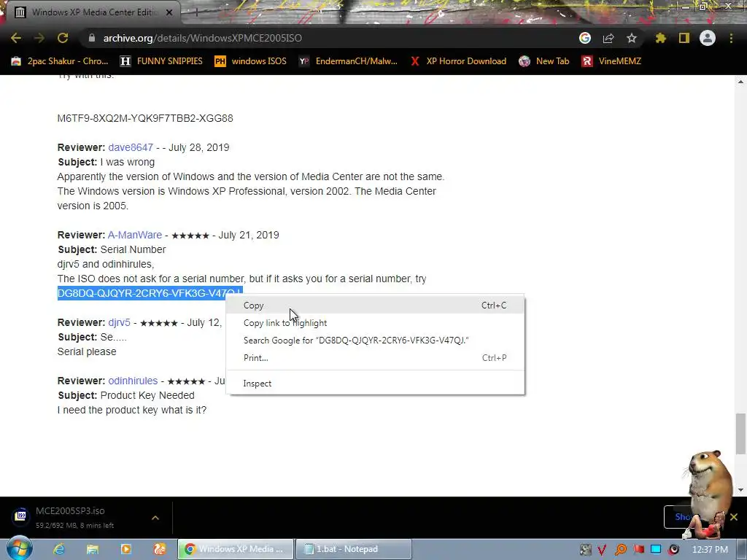Click the page vertical scrollbar thumb
747x560 pixels.
740,434
